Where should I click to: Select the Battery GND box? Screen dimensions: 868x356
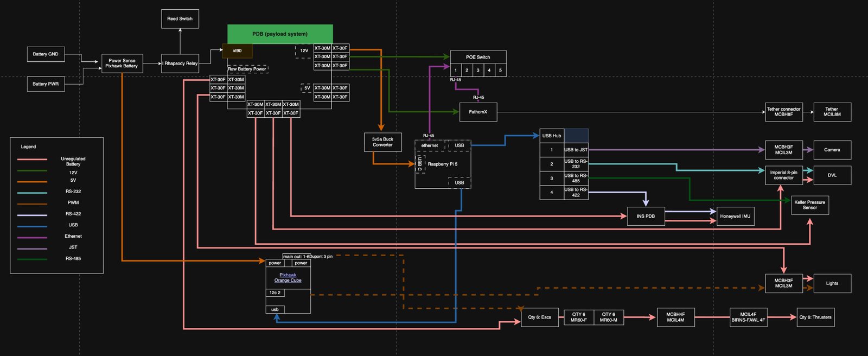point(46,54)
